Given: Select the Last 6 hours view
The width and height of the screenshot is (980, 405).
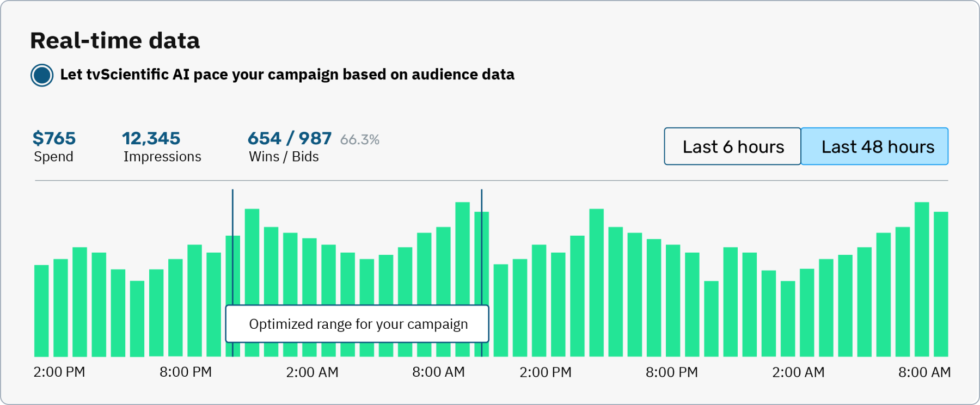Looking at the screenshot, I should point(732,146).
